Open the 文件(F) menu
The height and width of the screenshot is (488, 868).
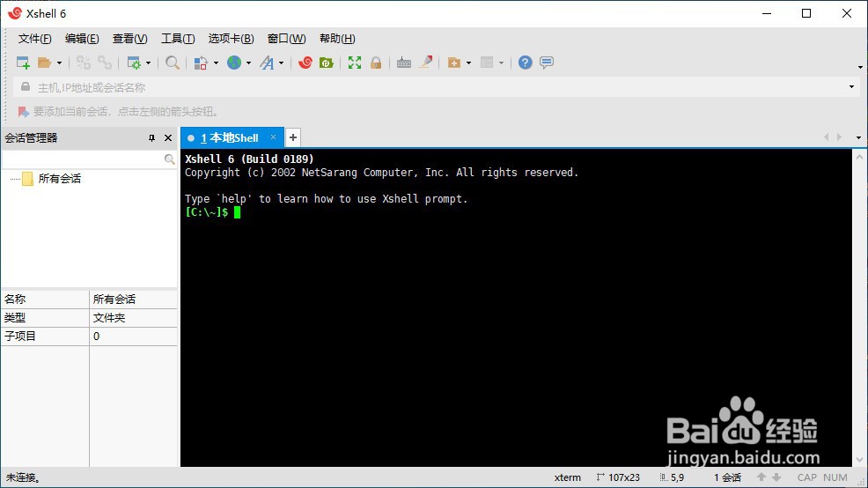click(35, 39)
